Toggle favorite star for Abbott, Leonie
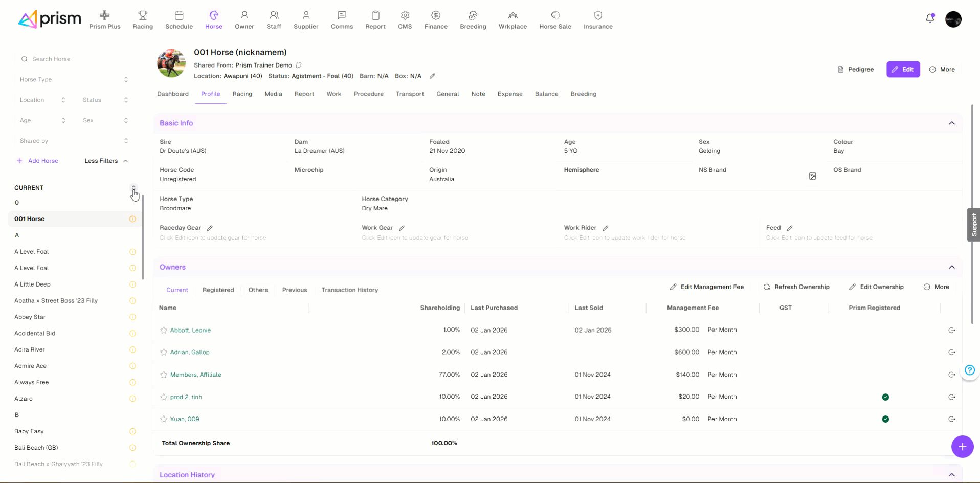The image size is (980, 483). [x=164, y=331]
